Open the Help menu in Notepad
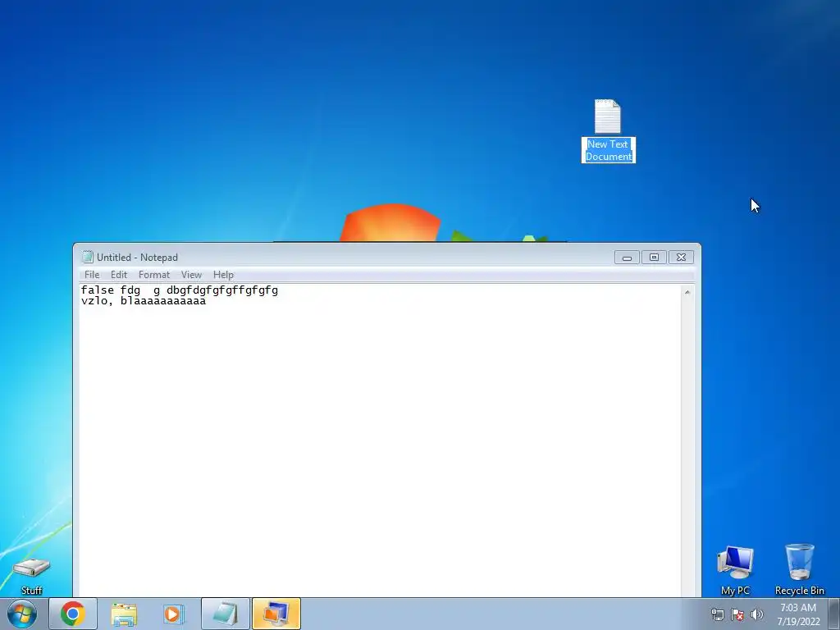The width and height of the screenshot is (840, 630). coord(223,275)
